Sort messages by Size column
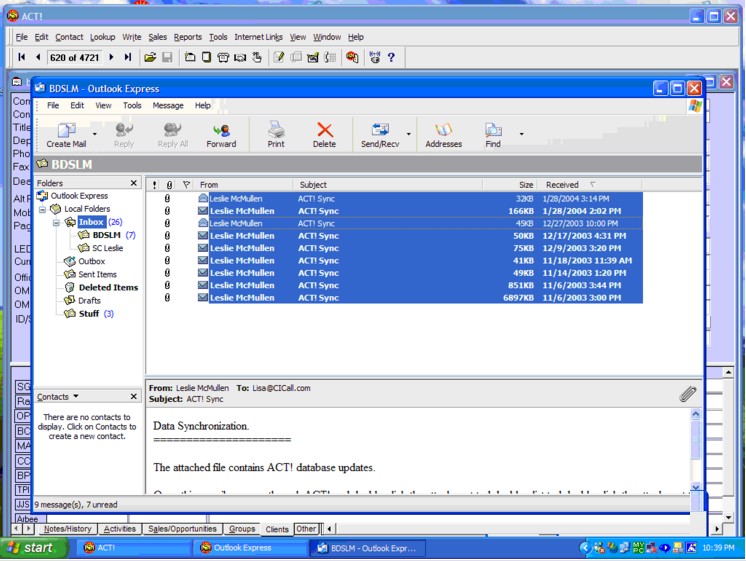Image resolution: width=746 pixels, height=561 pixels. 510,185
